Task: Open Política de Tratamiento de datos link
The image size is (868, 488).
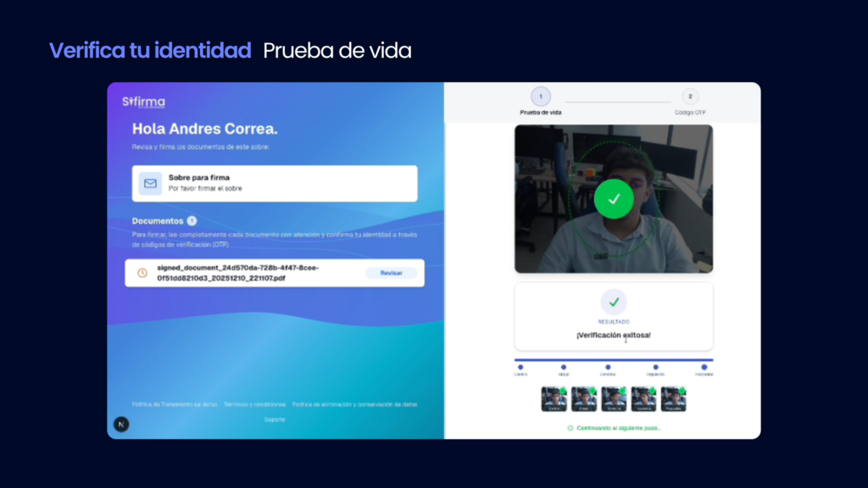Action: tap(174, 404)
